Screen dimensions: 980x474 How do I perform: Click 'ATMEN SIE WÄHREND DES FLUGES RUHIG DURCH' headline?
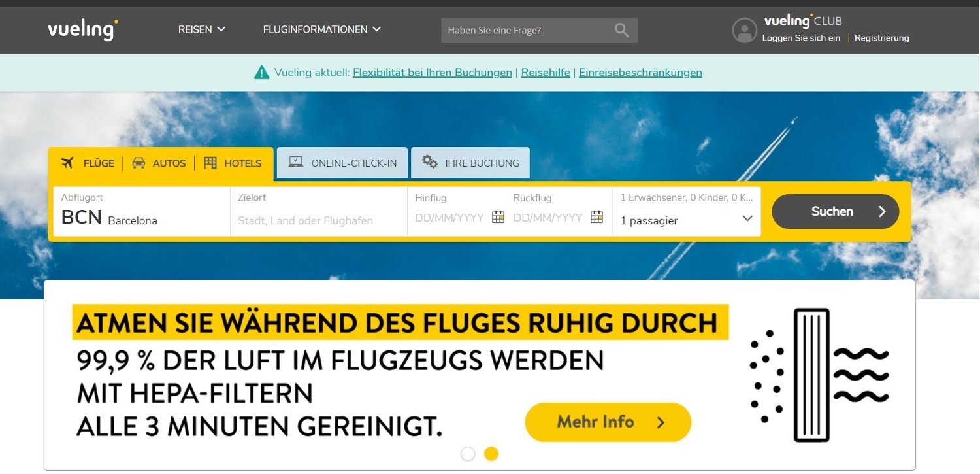400,322
